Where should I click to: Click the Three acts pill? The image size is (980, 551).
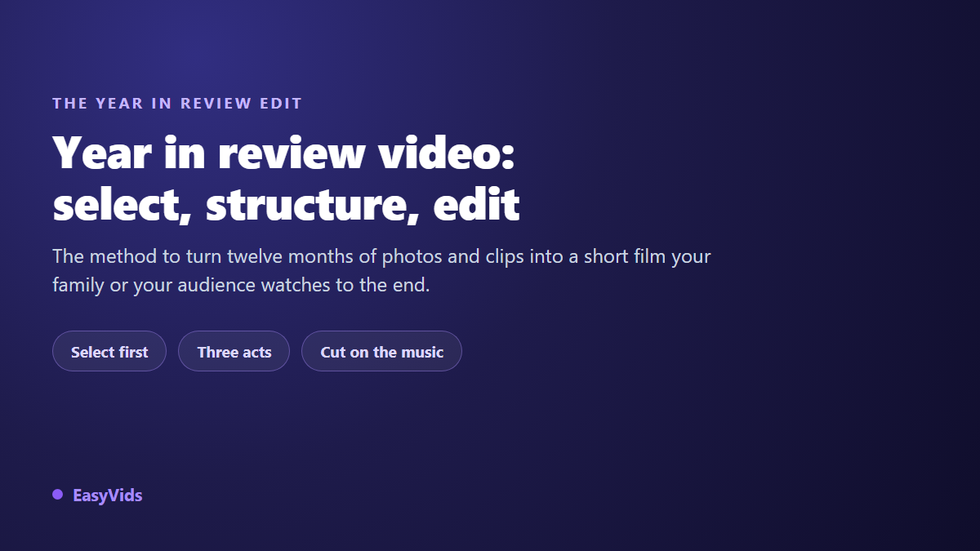234,351
